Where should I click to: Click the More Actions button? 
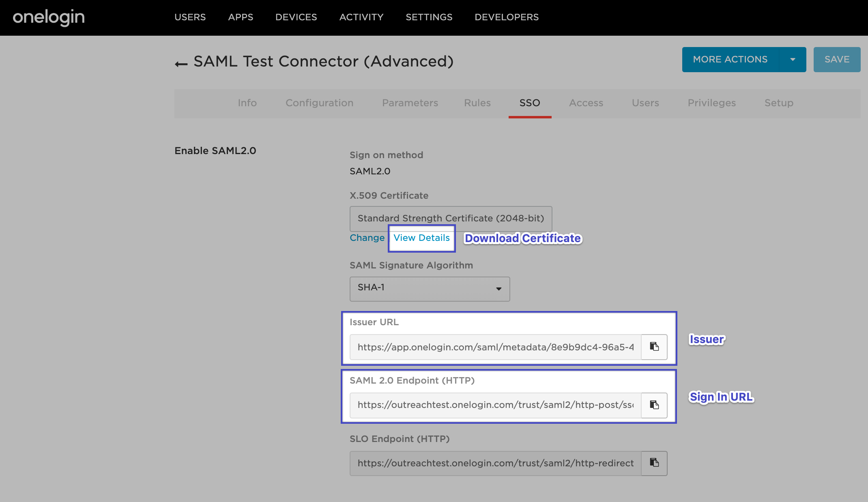pos(730,60)
